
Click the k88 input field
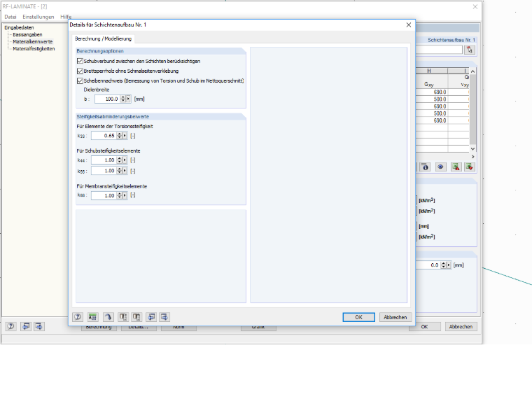104,195
